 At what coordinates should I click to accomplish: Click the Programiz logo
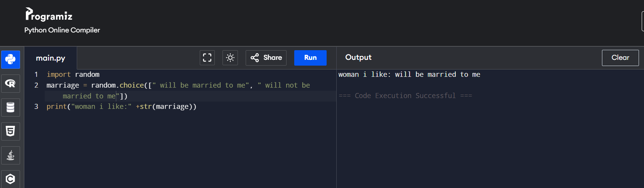point(49,15)
